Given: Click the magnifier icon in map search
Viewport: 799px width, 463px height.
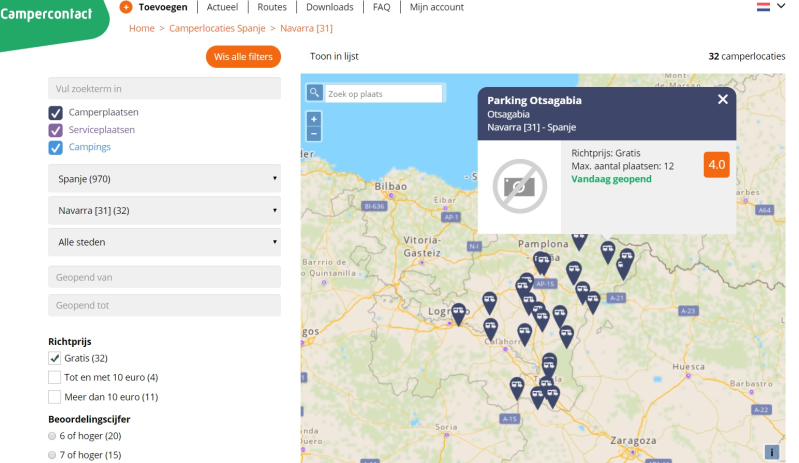Looking at the screenshot, I should 314,93.
